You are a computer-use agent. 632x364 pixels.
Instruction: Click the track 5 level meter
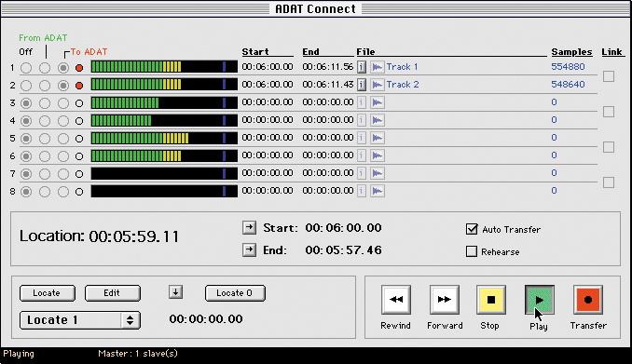pos(164,138)
